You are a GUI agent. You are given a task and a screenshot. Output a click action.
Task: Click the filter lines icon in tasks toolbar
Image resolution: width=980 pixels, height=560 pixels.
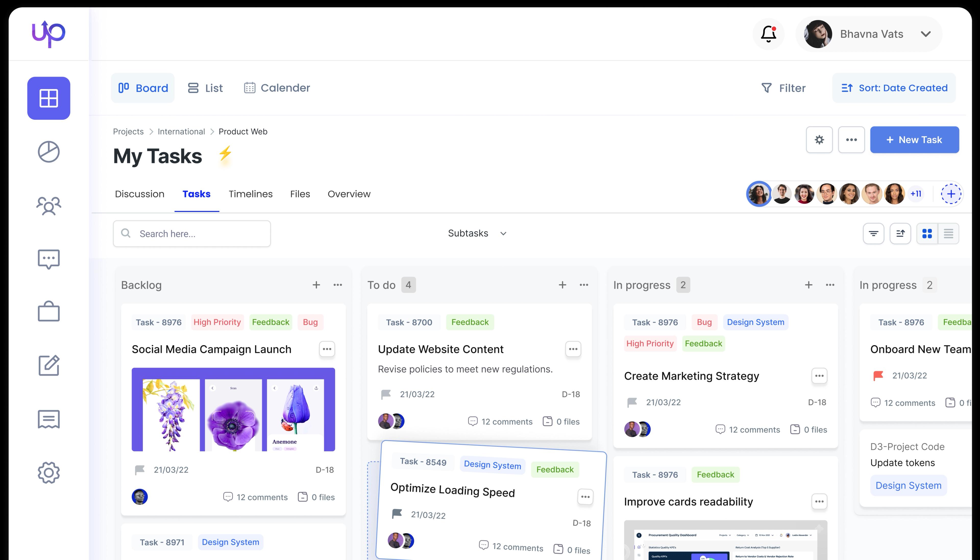(x=874, y=233)
